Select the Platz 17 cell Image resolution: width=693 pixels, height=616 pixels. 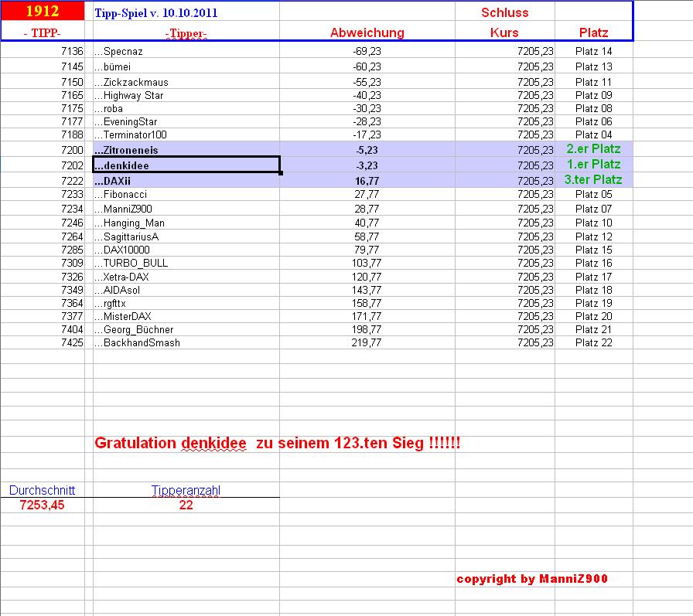tap(593, 277)
